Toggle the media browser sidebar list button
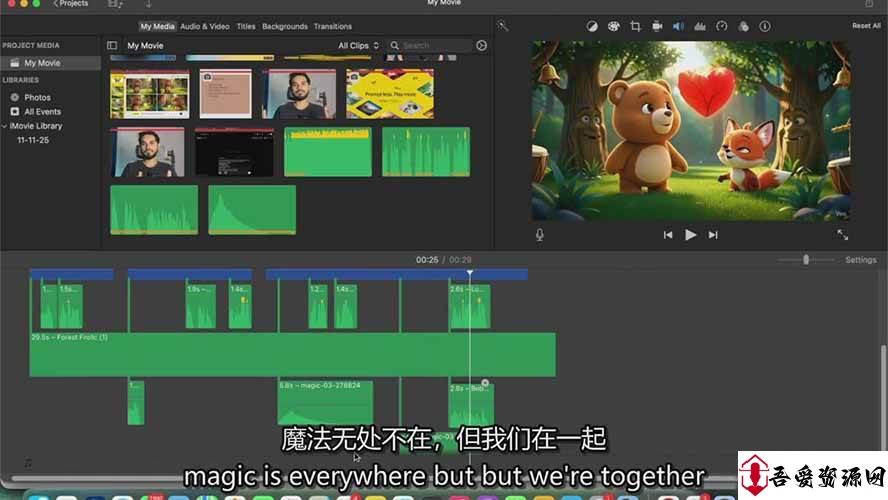The height and width of the screenshot is (500, 888). click(x=112, y=45)
